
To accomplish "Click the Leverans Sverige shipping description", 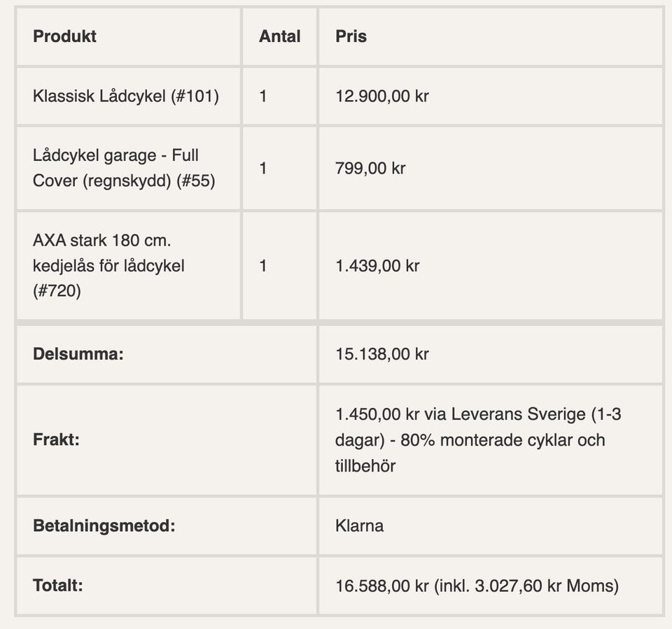I will (x=478, y=439).
